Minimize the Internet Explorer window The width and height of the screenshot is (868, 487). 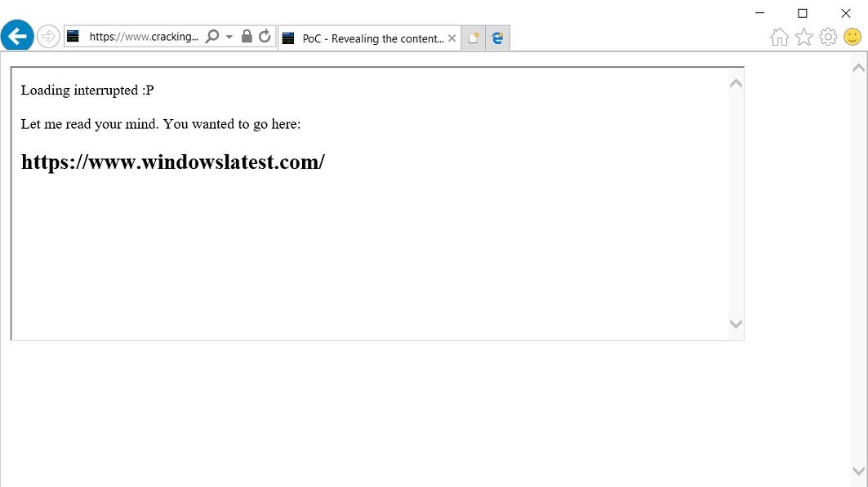click(760, 13)
